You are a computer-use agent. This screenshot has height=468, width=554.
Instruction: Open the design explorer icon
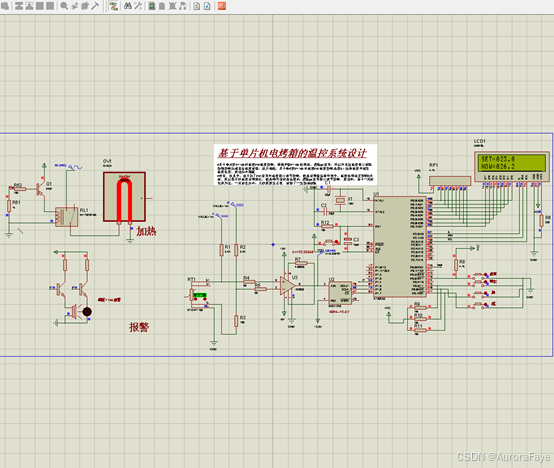152,6
